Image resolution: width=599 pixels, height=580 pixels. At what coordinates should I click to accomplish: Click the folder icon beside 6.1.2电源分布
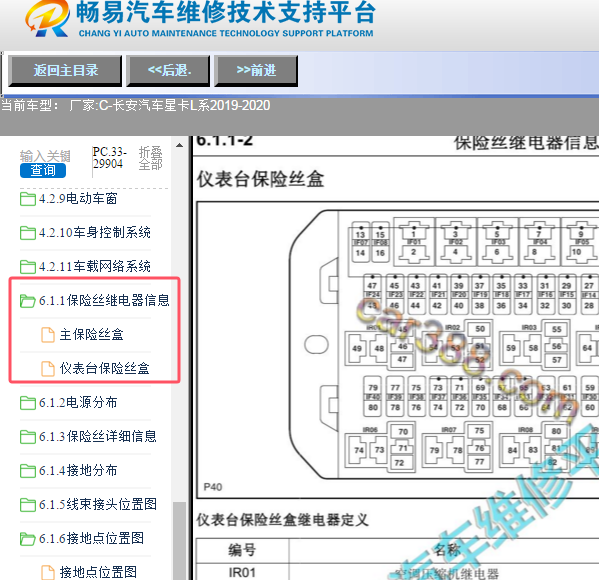[x=28, y=403]
